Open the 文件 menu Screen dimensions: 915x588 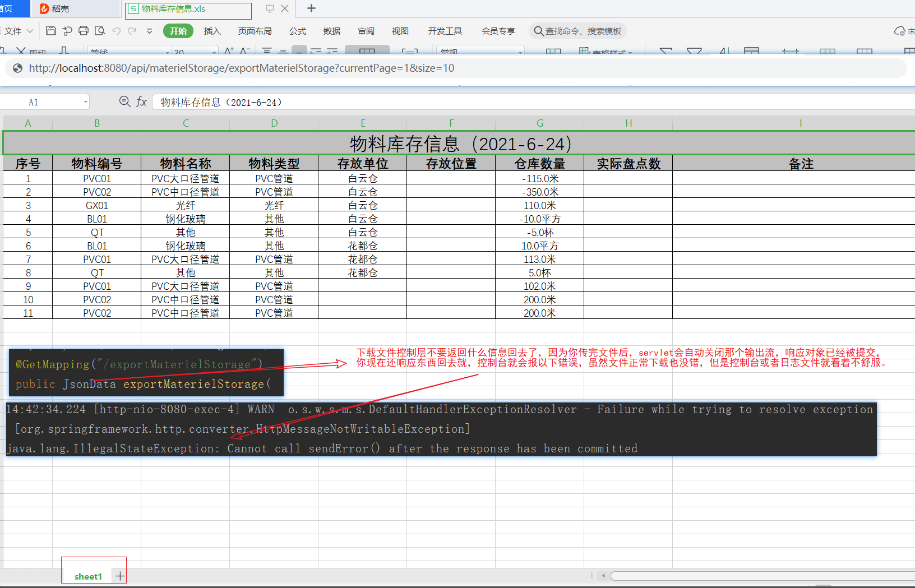coord(13,31)
